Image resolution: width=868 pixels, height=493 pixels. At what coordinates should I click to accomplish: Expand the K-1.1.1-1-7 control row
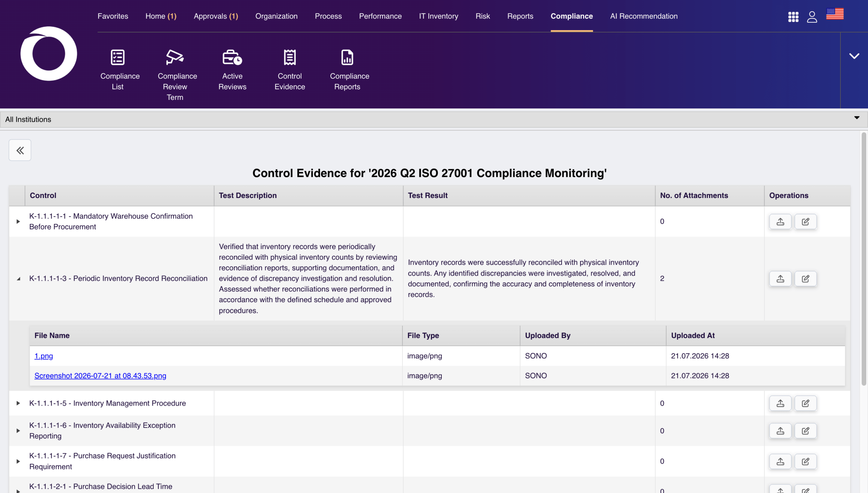18,461
